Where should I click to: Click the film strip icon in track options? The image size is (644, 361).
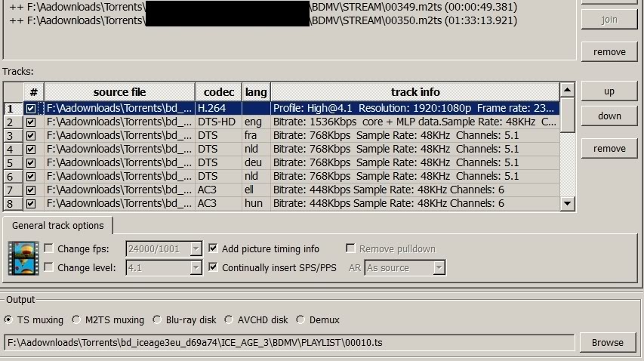pos(23,258)
